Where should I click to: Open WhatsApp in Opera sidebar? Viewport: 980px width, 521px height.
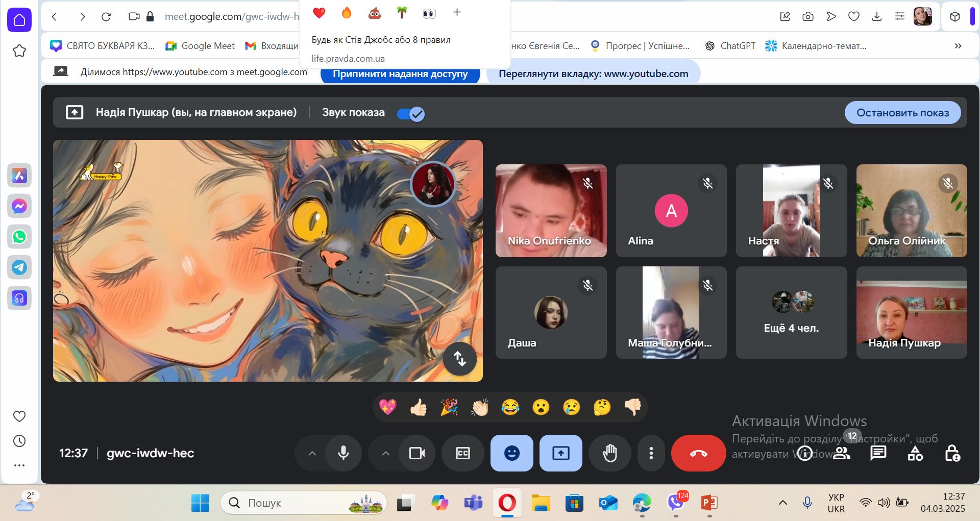(x=19, y=237)
